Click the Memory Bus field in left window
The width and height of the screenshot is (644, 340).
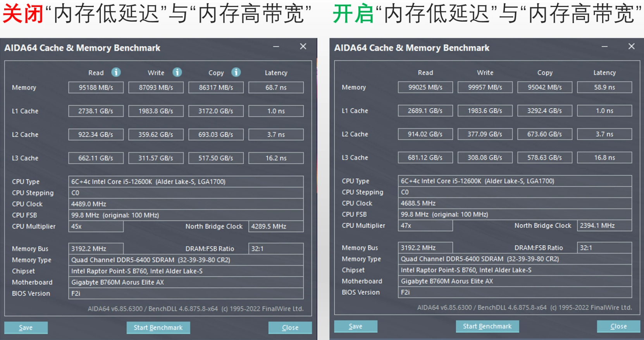(x=96, y=249)
